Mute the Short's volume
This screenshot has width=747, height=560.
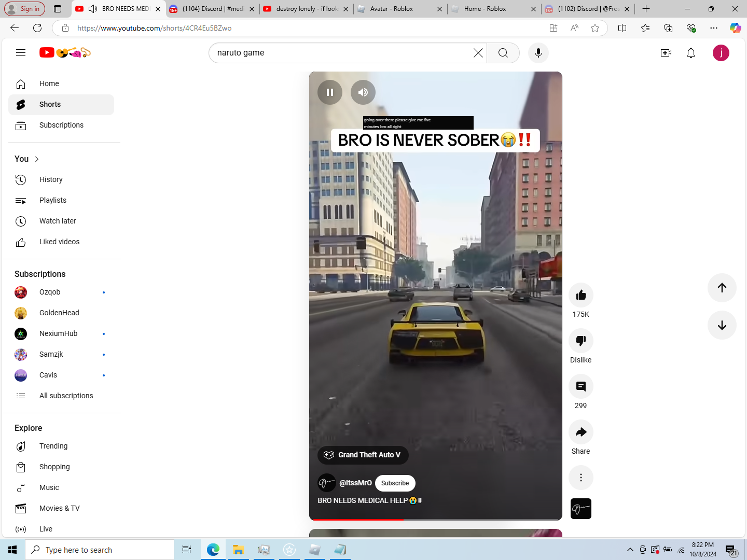[x=363, y=92]
